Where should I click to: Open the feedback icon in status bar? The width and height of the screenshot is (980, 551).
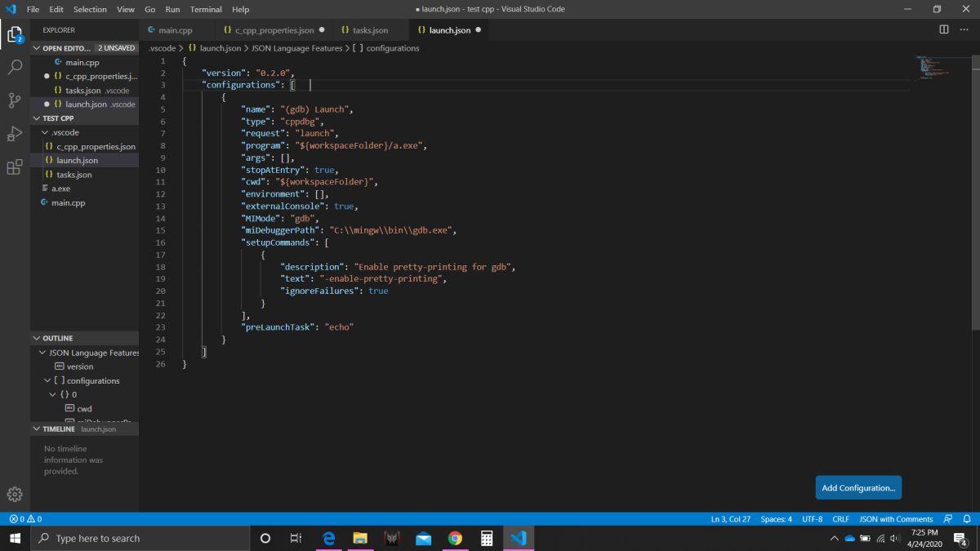(947, 519)
